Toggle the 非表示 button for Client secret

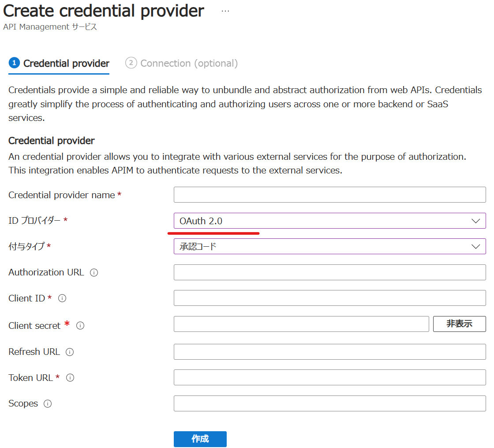(x=459, y=324)
